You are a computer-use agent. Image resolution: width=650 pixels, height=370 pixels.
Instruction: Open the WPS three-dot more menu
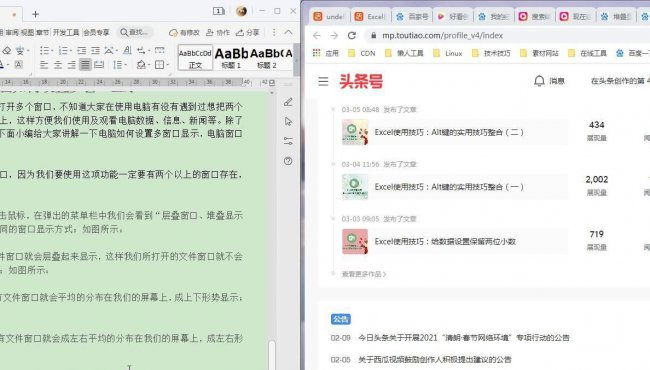(x=274, y=32)
